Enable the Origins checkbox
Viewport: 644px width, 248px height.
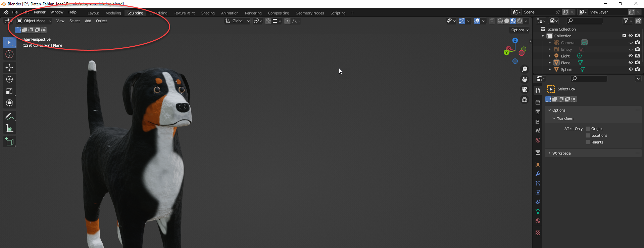588,129
